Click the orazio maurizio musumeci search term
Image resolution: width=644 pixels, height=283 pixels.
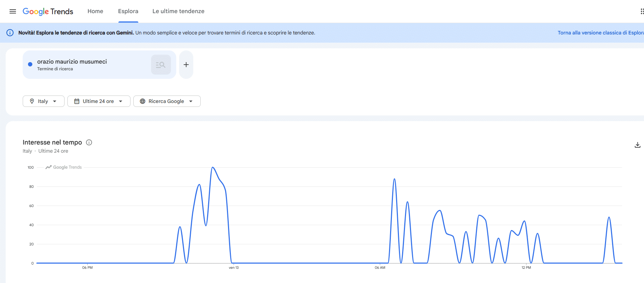click(x=72, y=62)
